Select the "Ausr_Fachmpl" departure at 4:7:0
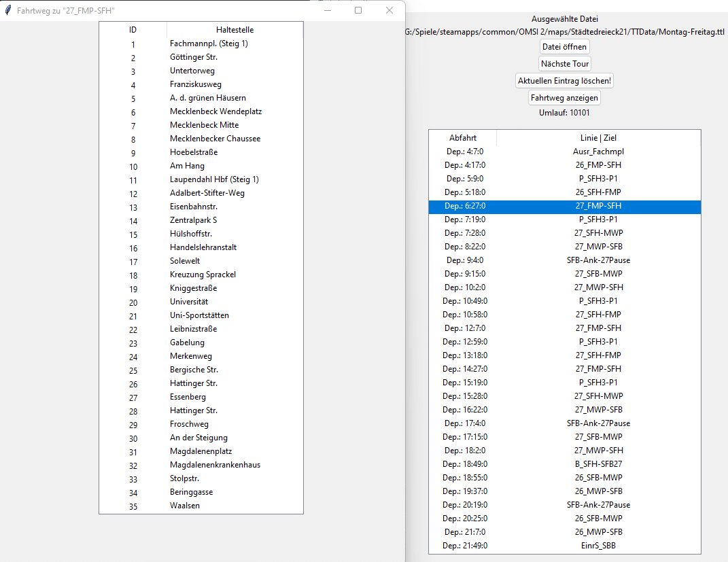Viewport: 728px width, 562px height. point(598,152)
